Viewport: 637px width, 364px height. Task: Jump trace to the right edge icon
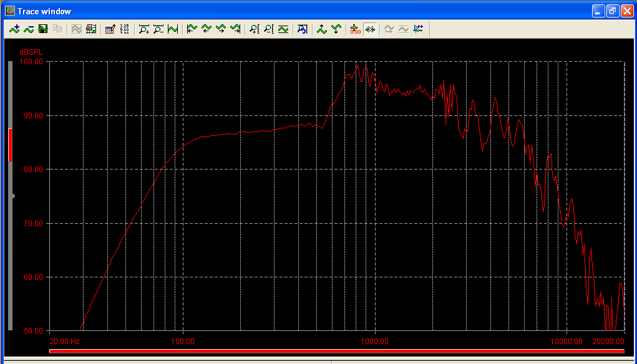[x=235, y=29]
